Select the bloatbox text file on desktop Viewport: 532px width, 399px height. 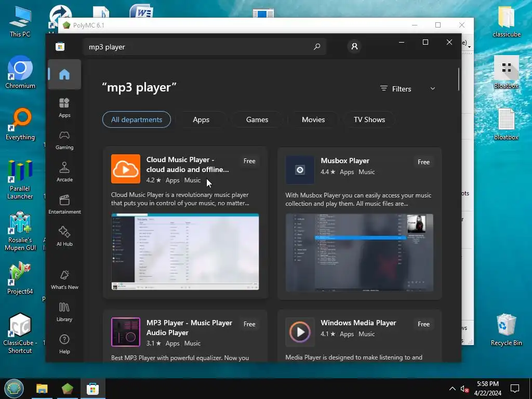[506, 124]
